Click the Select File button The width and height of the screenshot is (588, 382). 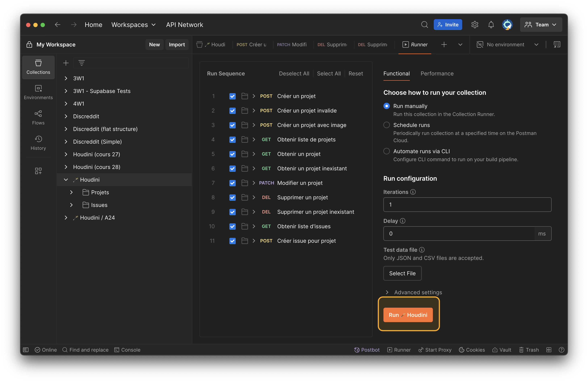[402, 273]
